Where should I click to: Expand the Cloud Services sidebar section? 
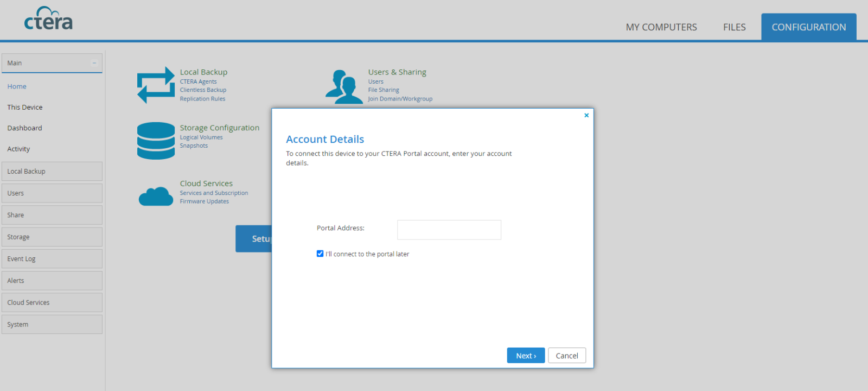coord(52,302)
